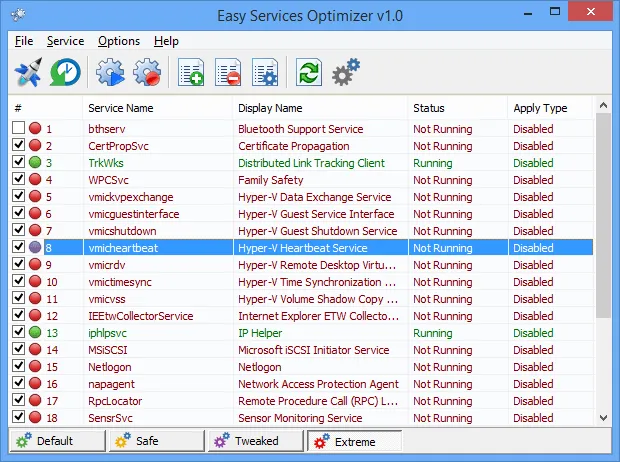This screenshot has width=620, height=462.
Task: Select the vmicguestinterface service name
Action: (x=134, y=214)
